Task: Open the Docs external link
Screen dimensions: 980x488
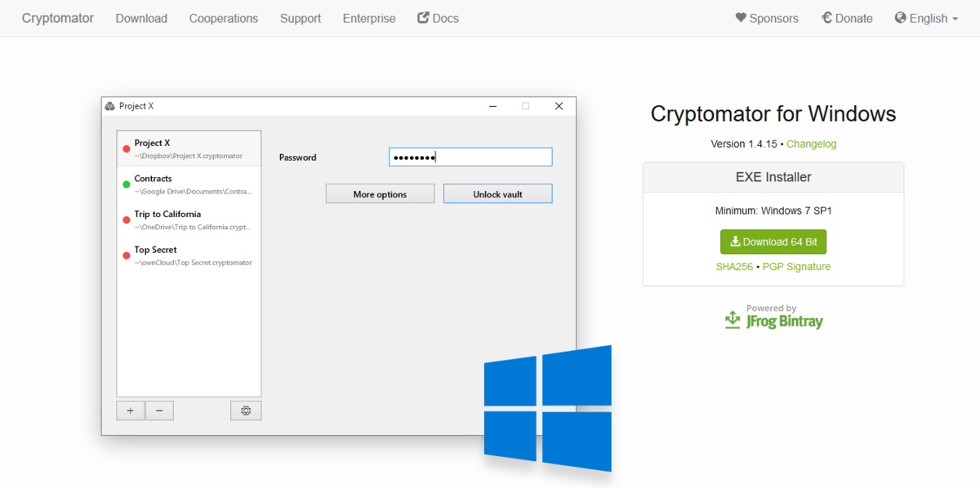Action: click(438, 18)
